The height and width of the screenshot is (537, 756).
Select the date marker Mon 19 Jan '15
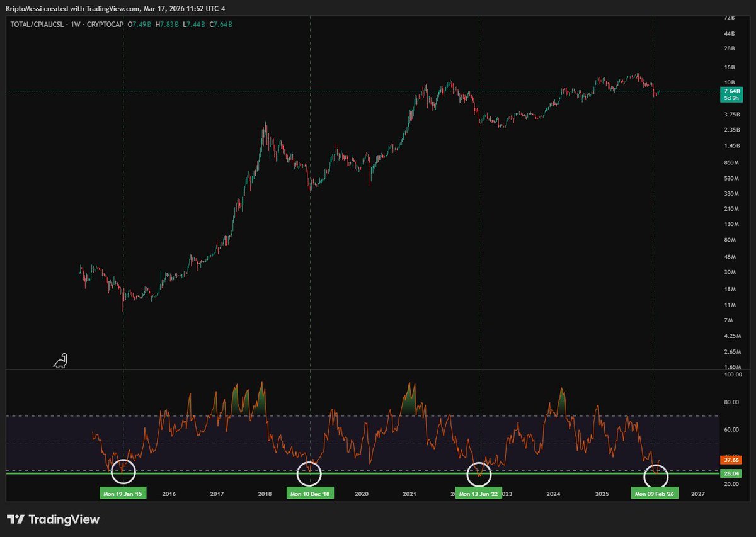coord(123,494)
